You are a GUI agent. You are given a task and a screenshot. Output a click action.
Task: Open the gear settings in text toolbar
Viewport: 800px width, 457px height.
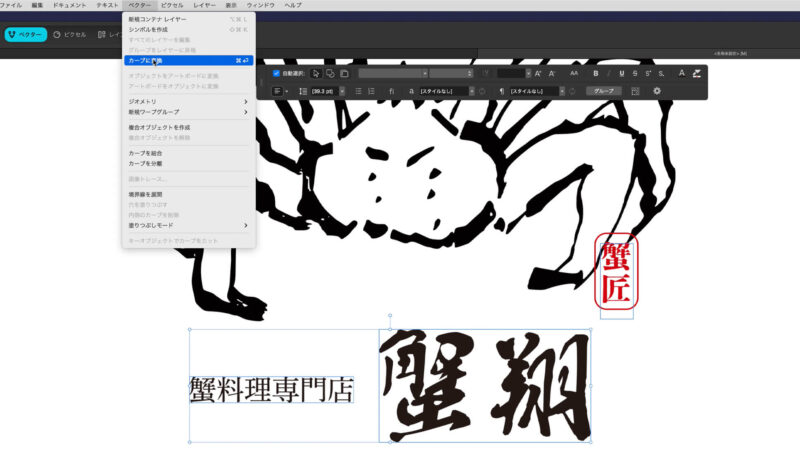pos(657,91)
